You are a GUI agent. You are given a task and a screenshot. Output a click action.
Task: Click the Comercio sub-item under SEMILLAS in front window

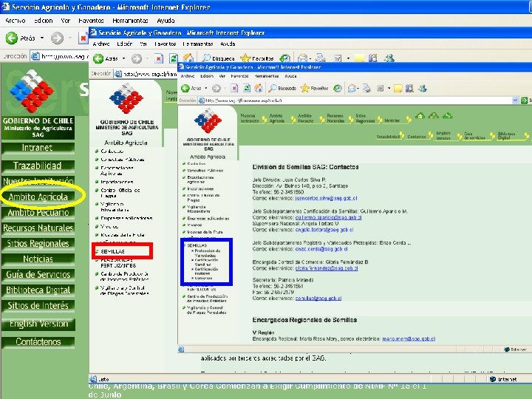204,279
